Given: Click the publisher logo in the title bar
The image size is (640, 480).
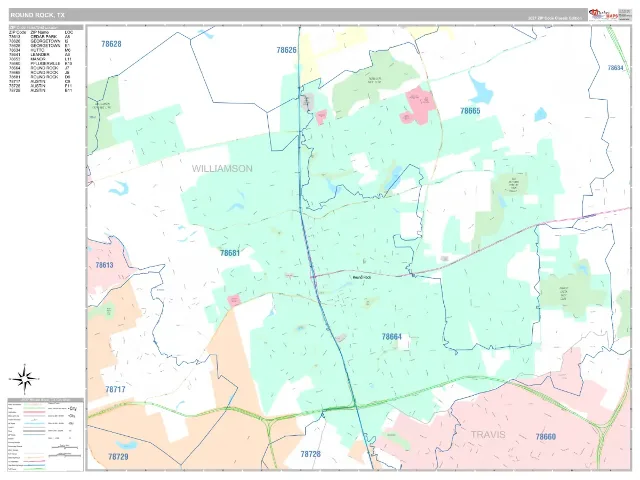Looking at the screenshot, I should (603, 15).
